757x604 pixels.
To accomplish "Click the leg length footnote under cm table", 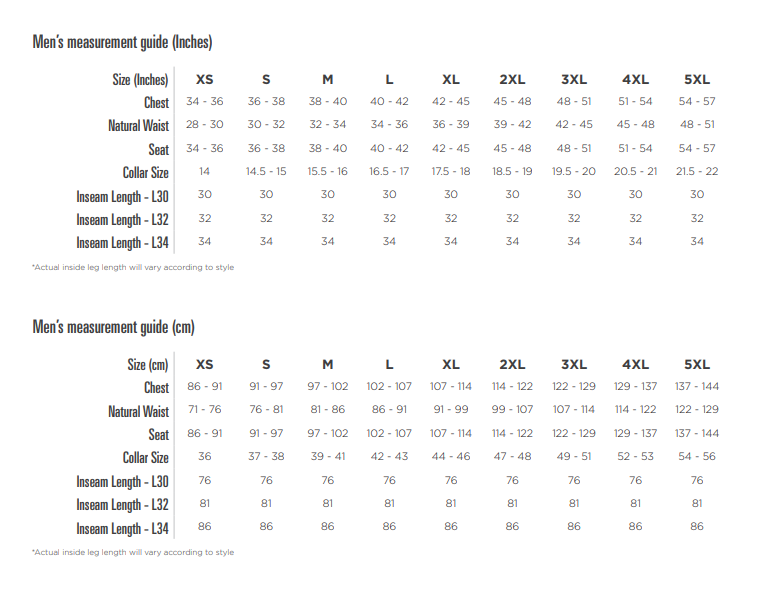I will pos(133,552).
